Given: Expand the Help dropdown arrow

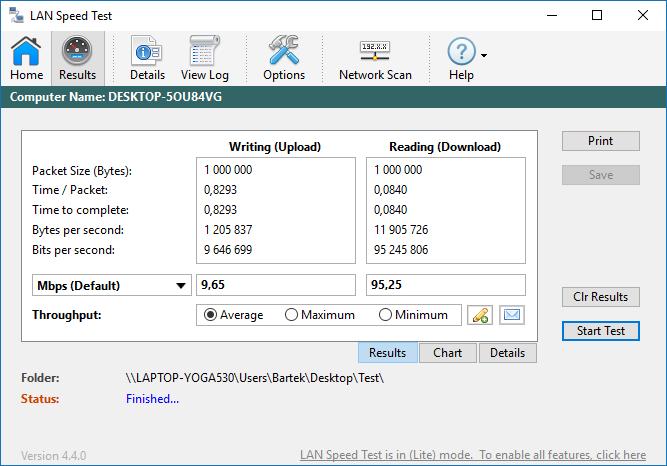Looking at the screenshot, I should tap(484, 55).
